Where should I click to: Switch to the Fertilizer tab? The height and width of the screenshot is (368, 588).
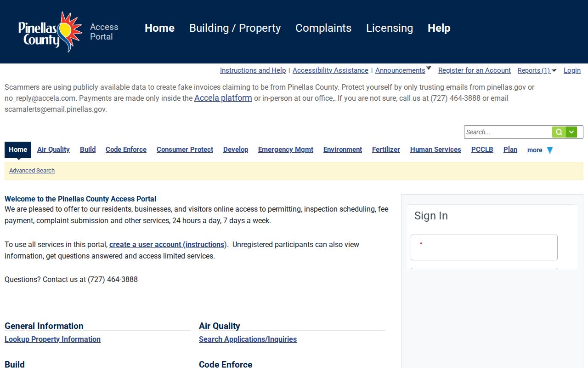tap(386, 149)
